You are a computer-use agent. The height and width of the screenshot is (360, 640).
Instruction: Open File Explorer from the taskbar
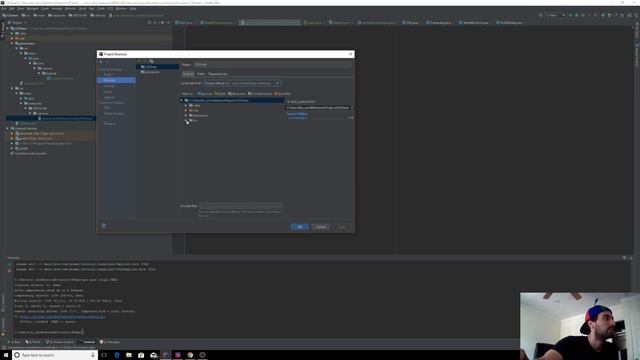129,355
